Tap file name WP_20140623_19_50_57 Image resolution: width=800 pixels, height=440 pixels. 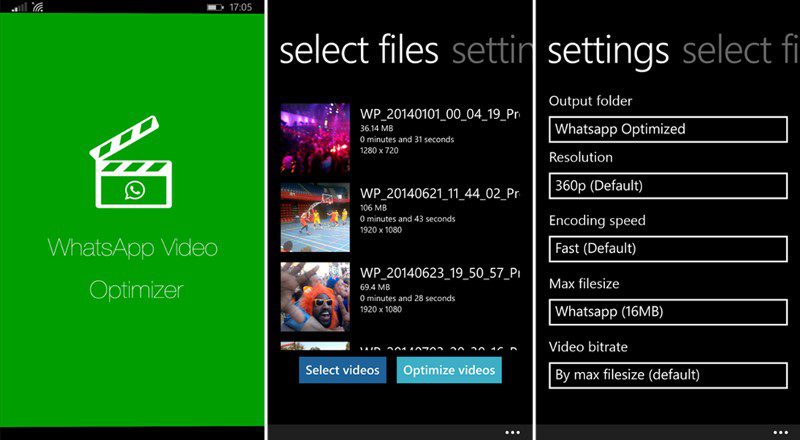point(439,273)
